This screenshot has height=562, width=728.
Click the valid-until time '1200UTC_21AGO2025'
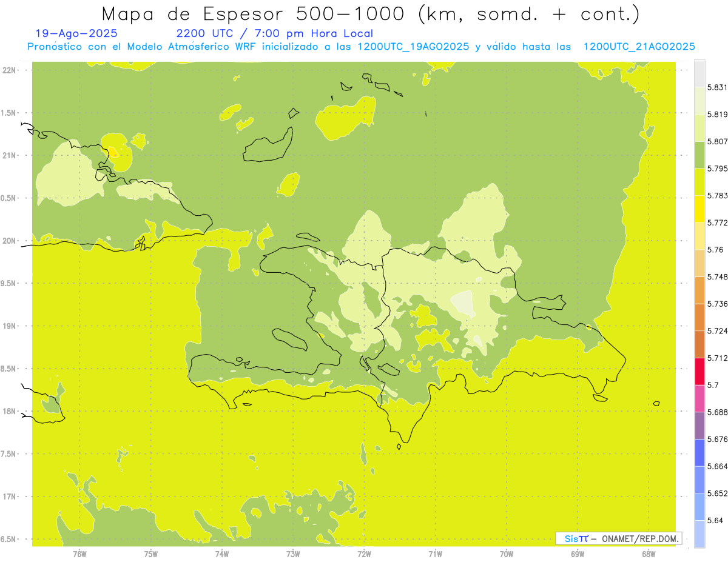tap(639, 47)
